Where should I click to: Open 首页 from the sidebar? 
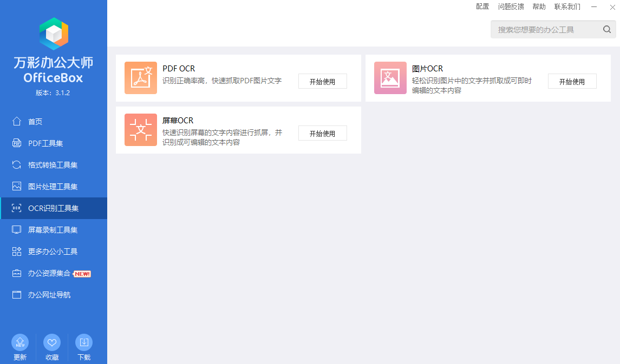pos(35,122)
